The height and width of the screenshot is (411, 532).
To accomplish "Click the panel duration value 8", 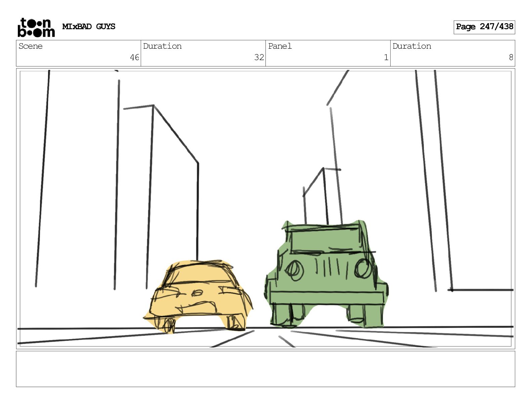I will coord(511,57).
